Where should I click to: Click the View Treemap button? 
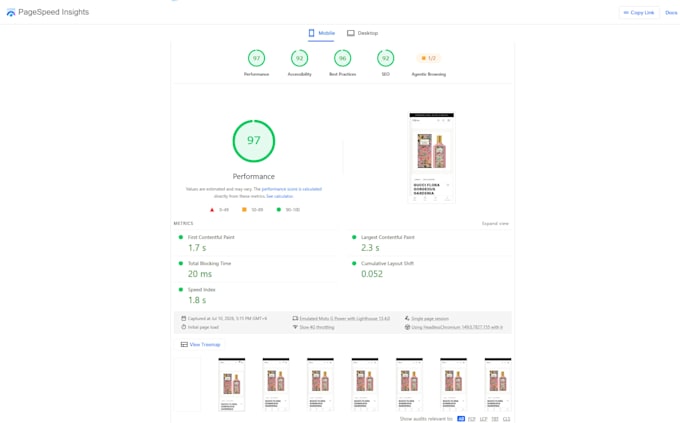pyautogui.click(x=200, y=344)
